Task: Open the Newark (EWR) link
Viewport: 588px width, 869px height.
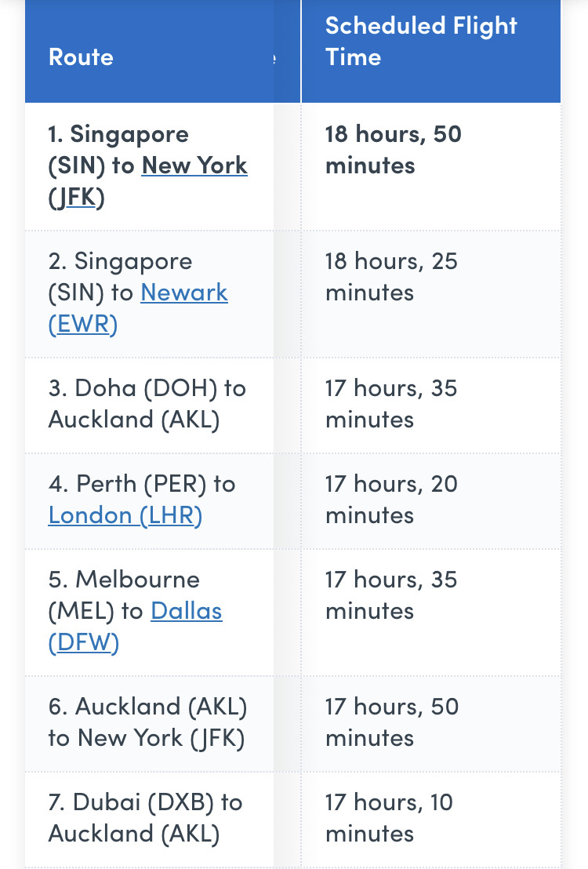Action: point(184,293)
